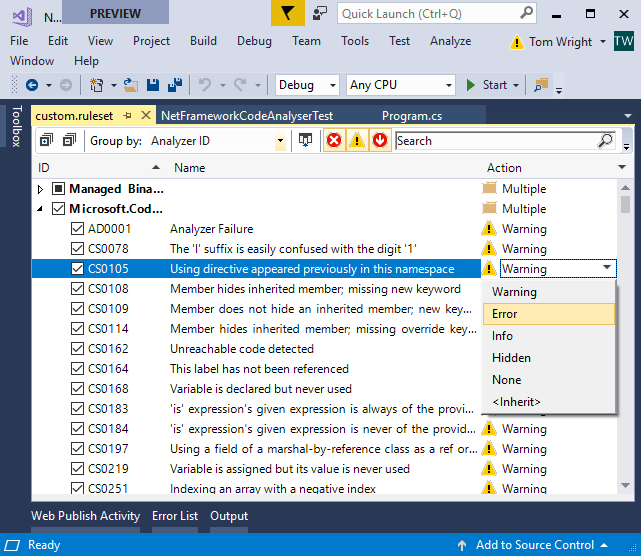
Task: Click the pin icon on custom.ruleset tab
Action: coord(128,116)
